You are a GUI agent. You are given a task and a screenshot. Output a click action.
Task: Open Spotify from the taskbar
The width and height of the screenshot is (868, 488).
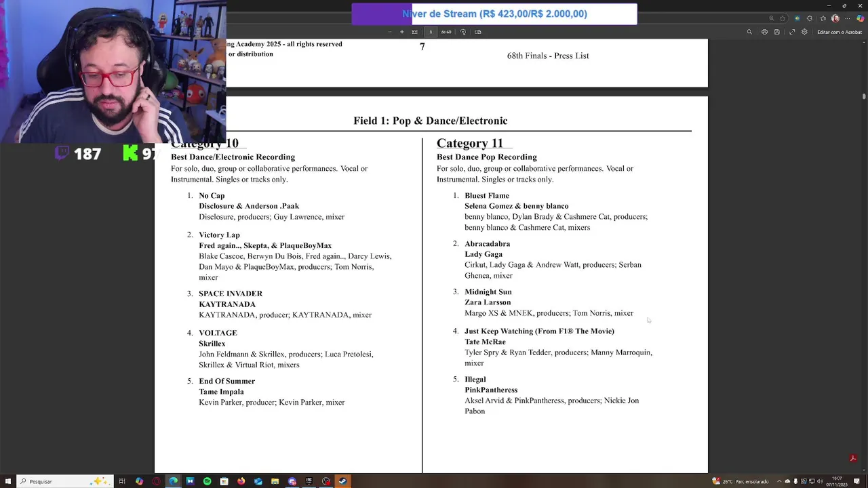coord(207,481)
